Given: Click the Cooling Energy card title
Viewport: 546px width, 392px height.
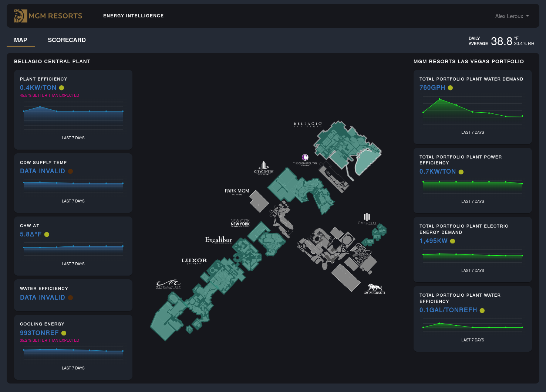Looking at the screenshot, I should [x=42, y=324].
